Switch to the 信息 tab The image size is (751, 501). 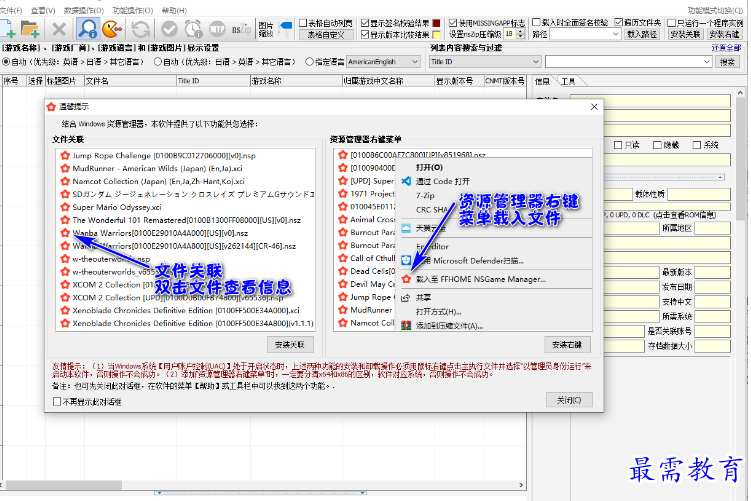tap(543, 81)
